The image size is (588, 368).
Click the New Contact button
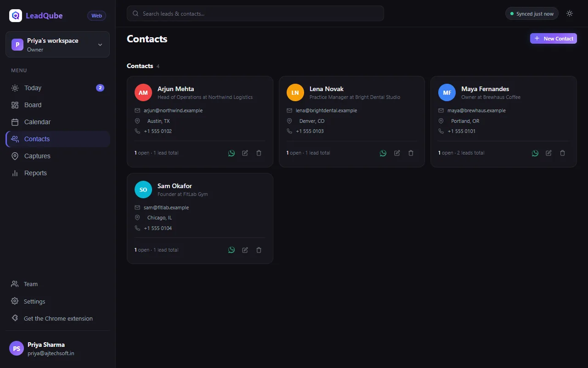pyautogui.click(x=554, y=39)
